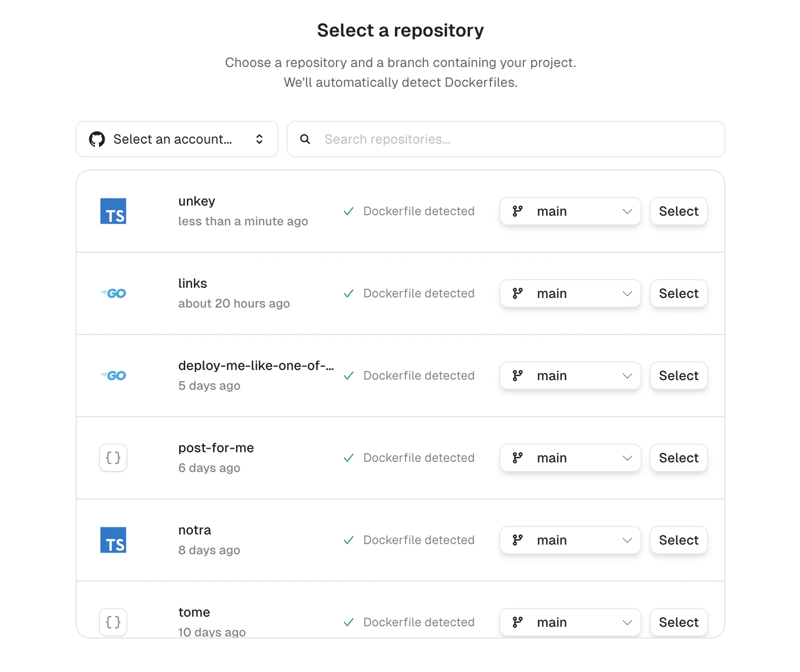This screenshot has height=672, width=800.
Task: Click 'Dockerfile detected' in post-for-me row
Action: 419,458
